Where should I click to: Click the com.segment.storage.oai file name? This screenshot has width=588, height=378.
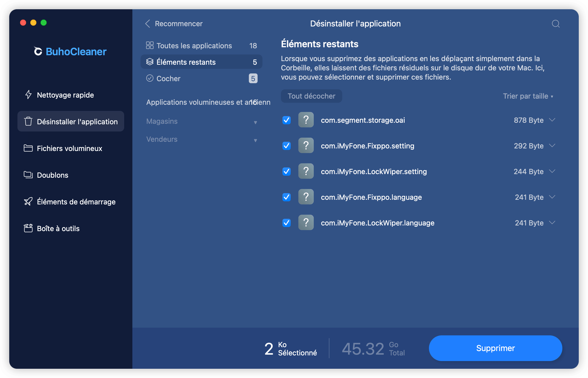pyautogui.click(x=363, y=120)
